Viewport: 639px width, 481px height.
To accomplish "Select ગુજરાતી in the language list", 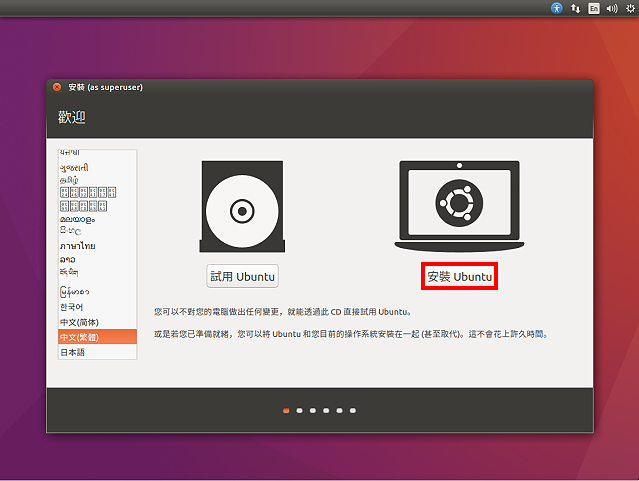I will click(97, 167).
